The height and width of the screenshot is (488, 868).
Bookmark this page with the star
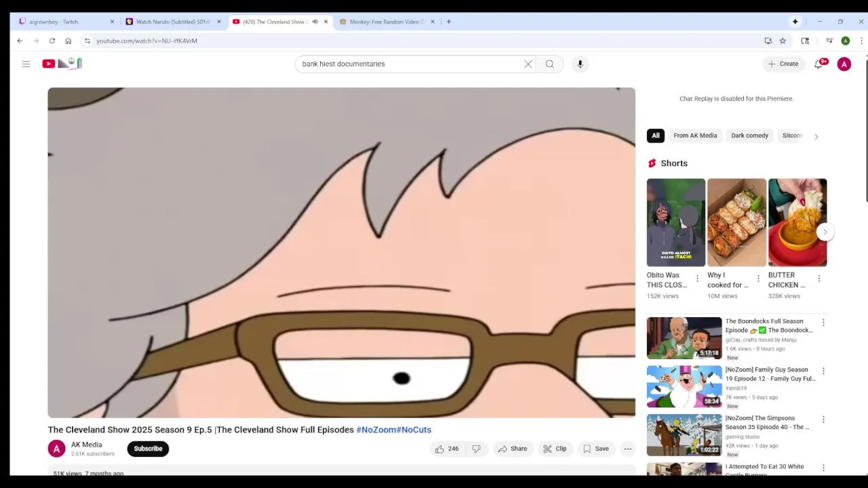point(783,41)
